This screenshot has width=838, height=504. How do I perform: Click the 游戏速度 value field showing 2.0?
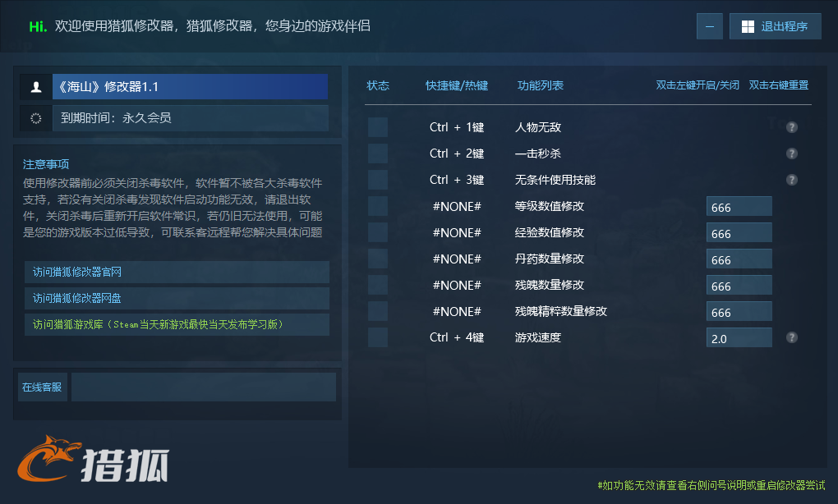point(739,337)
